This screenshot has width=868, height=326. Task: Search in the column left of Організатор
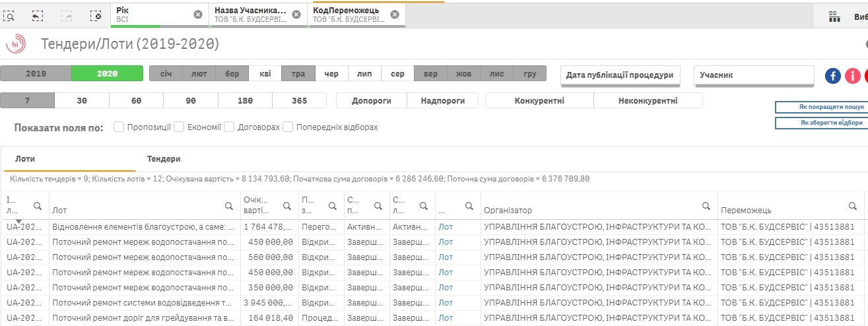click(x=469, y=206)
